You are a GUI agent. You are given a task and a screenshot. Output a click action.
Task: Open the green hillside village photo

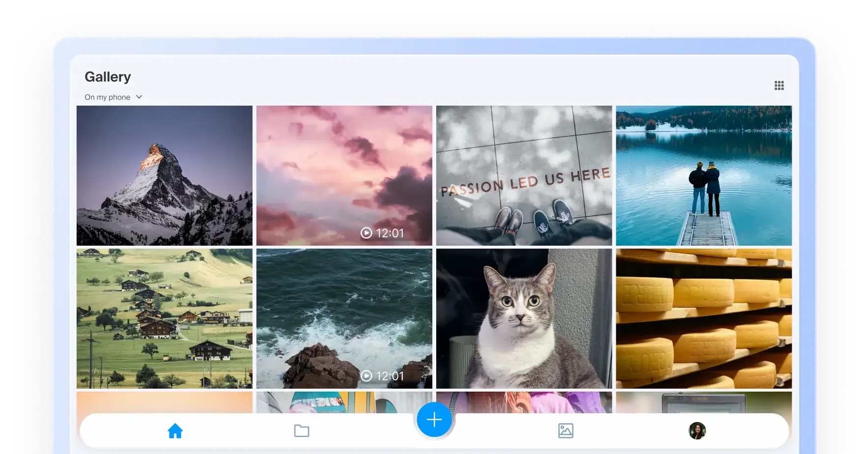(x=165, y=318)
